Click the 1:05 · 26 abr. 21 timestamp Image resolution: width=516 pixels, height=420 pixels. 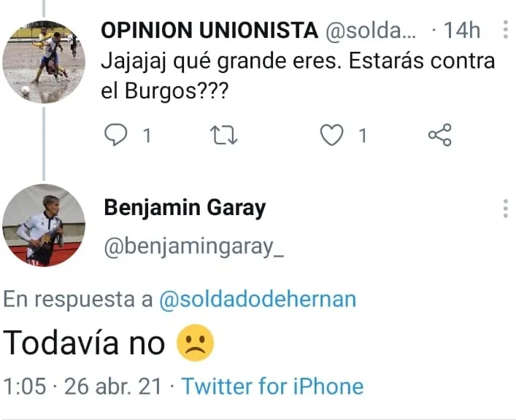pos(82,386)
